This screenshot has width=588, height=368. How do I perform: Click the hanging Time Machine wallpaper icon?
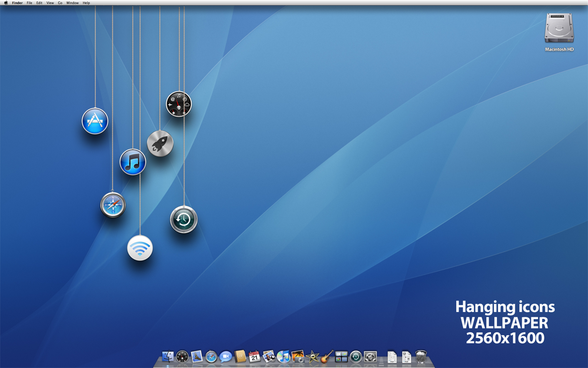tap(183, 219)
